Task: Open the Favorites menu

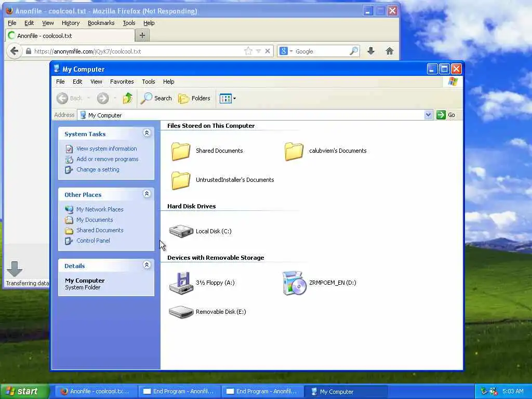Action: tap(122, 82)
